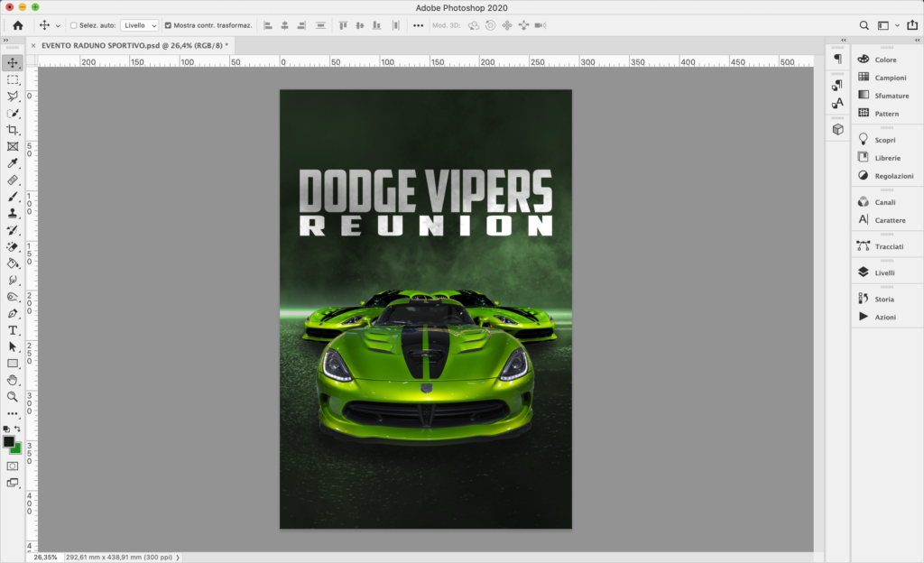Open status bar info arrow
Viewport: 924px width, 563px height.
pyautogui.click(x=178, y=557)
